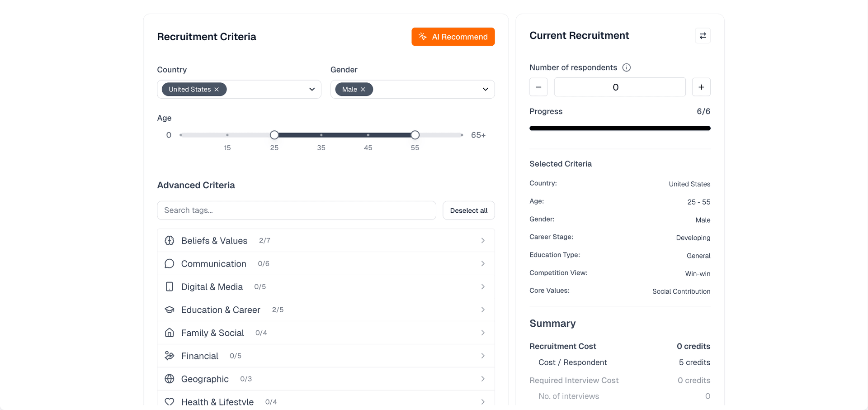The image size is (868, 410).
Task: Click the swap arrows icon beside Current Recruitment
Action: click(703, 36)
